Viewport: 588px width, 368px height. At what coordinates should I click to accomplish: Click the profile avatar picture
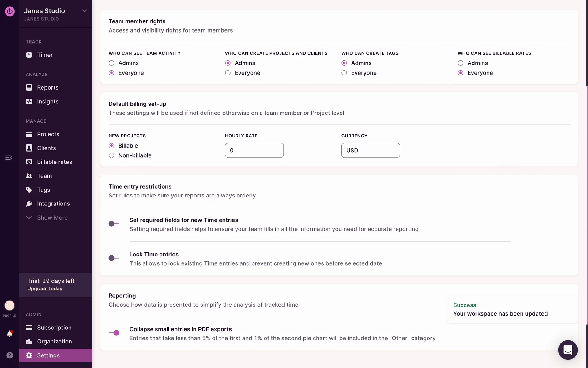tap(9, 305)
